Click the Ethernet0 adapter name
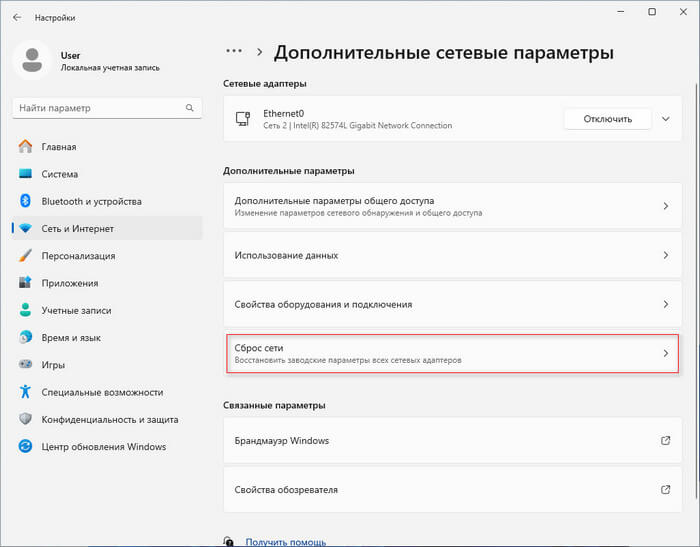 coord(283,113)
